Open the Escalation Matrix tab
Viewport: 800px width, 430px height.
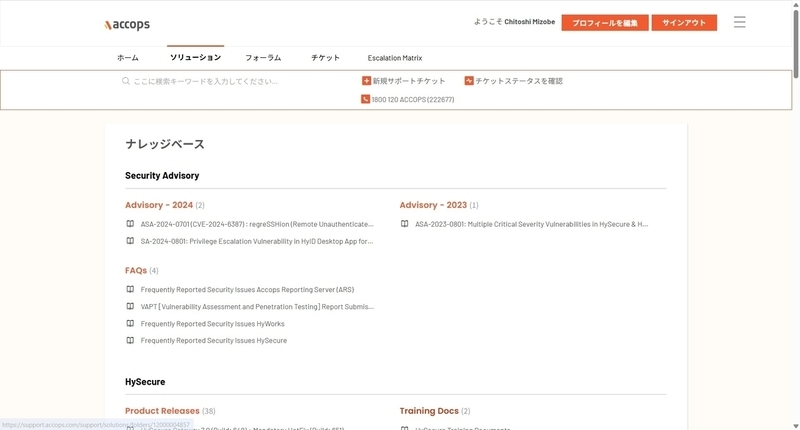tap(395, 58)
